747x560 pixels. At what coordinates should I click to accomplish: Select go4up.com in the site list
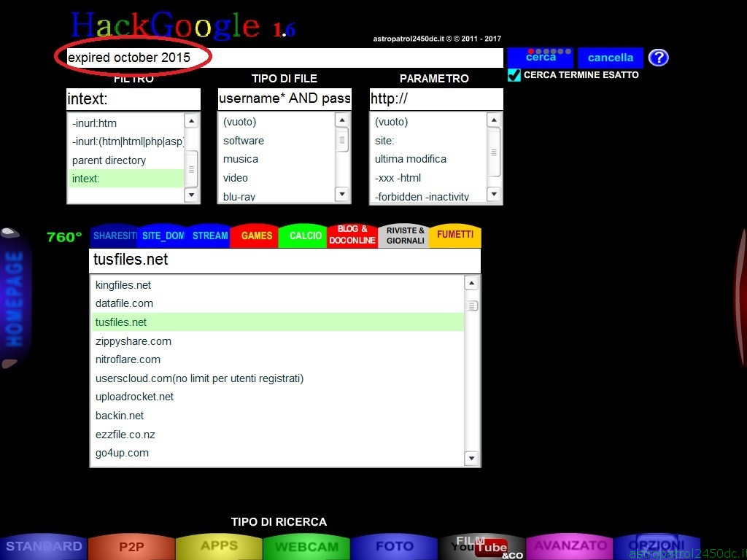(x=278, y=453)
